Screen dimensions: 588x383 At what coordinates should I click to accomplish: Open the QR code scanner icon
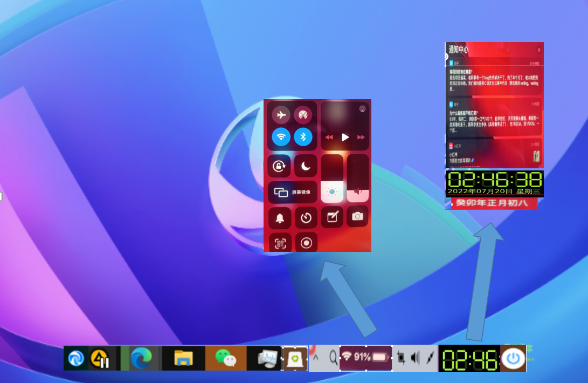280,243
